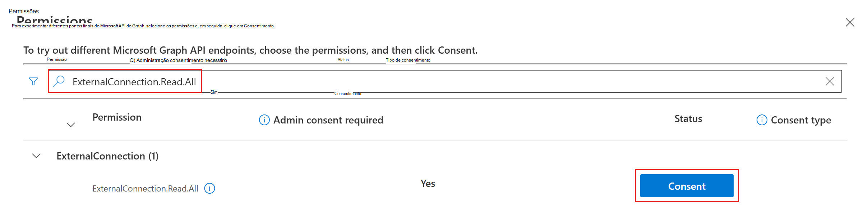Open the filter options via funnel icon
This screenshot has height=216, width=868.
click(33, 81)
